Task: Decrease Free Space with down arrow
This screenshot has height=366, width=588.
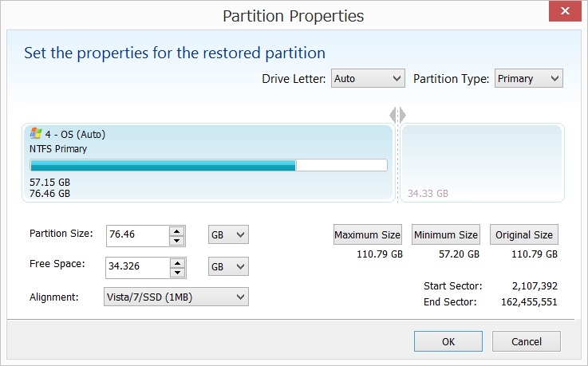Action: pos(177,270)
